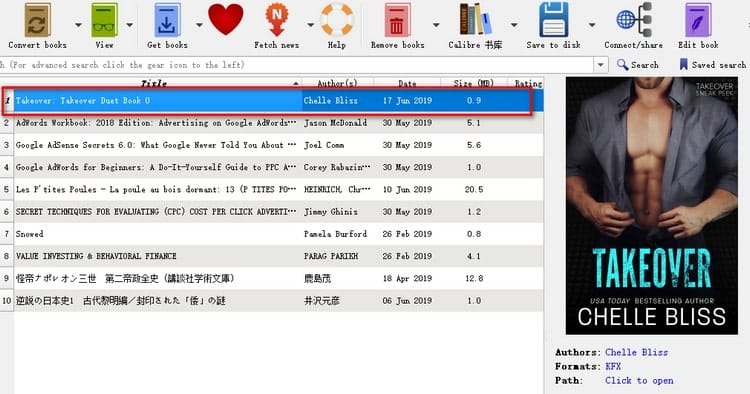The image size is (750, 394).
Task: Click row number 10 header
Action: point(6,301)
